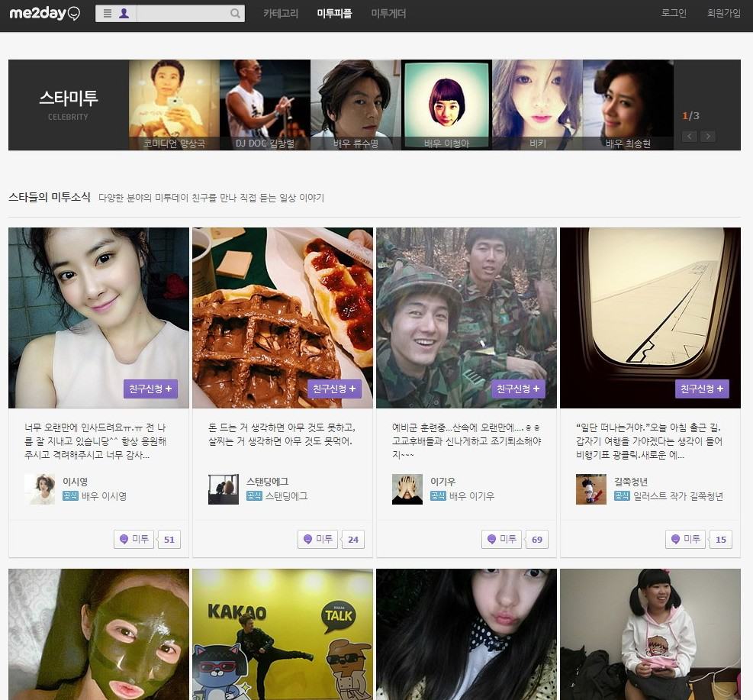Click into the search text field

[182, 14]
